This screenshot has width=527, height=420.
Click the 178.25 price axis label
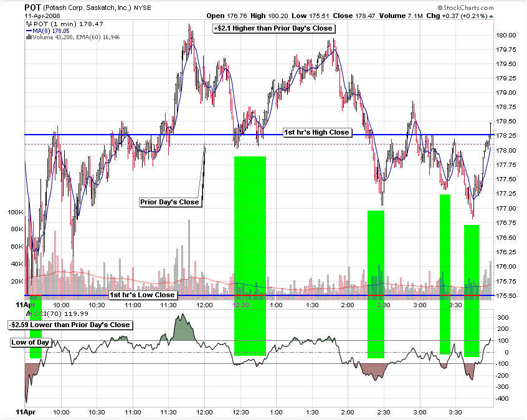(506, 136)
